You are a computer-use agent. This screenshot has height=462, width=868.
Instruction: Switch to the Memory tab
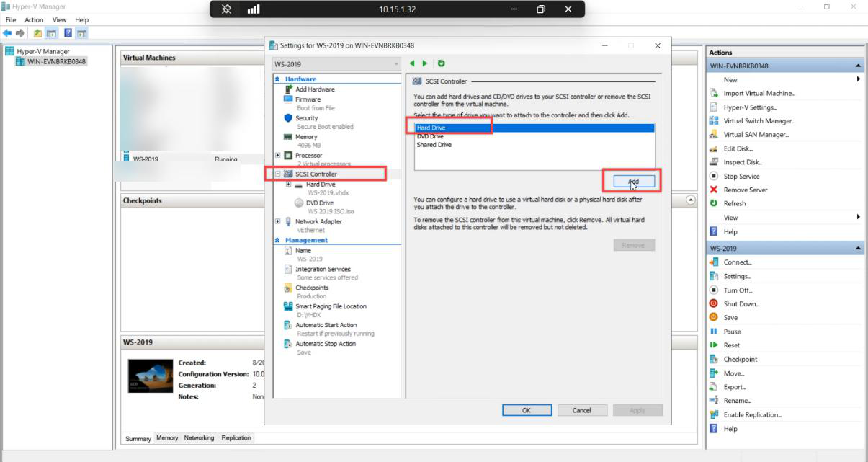pos(167,438)
